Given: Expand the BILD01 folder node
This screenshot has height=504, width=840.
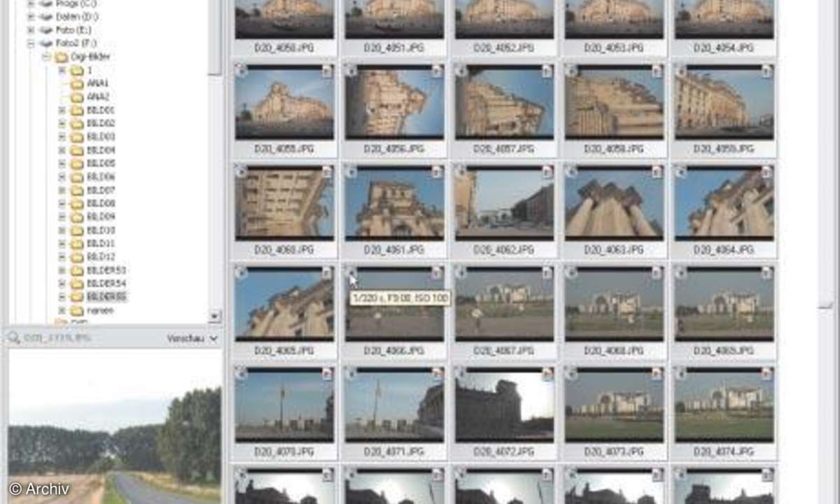Looking at the screenshot, I should point(62,111).
